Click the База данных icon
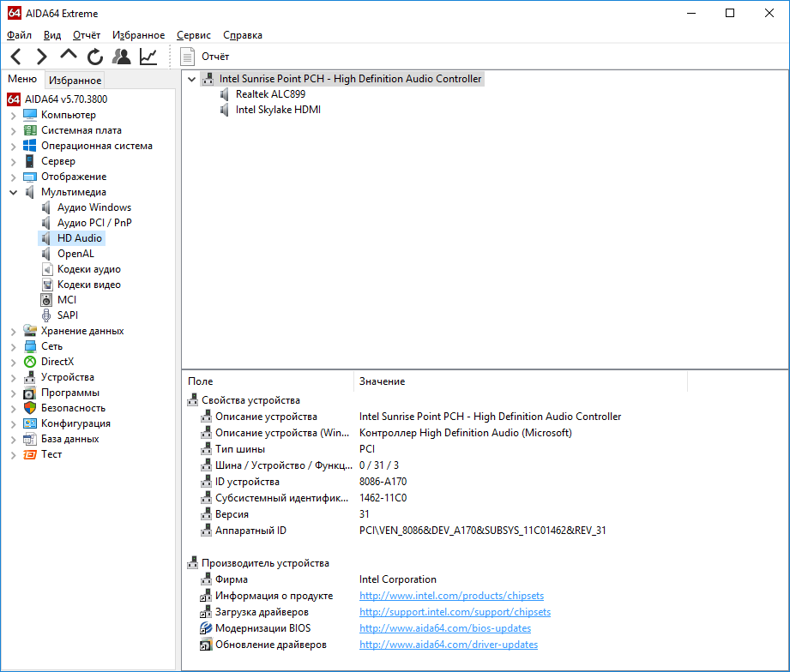This screenshot has height=672, width=790. pyautogui.click(x=30, y=439)
